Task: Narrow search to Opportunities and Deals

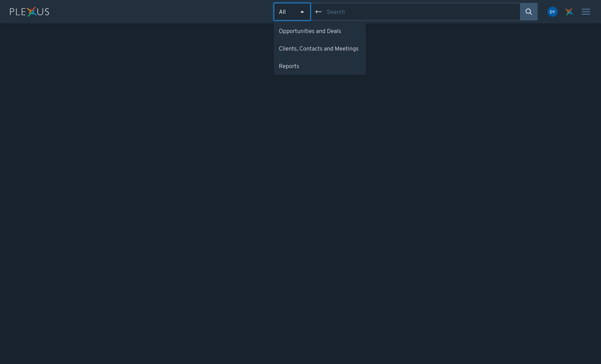Action: click(x=310, y=31)
